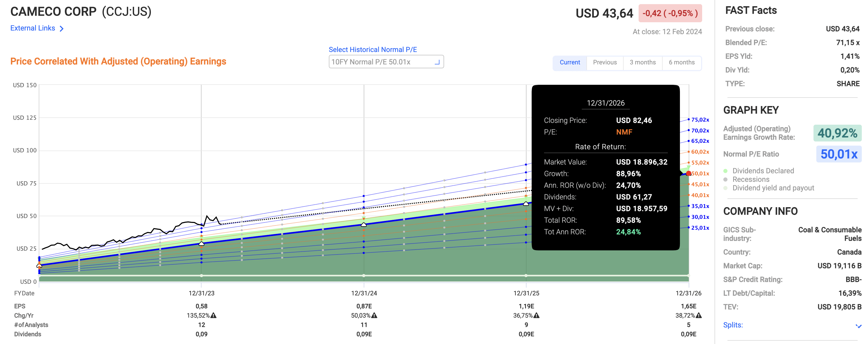
Task: Toggle the Recessions legend dot
Action: (725, 180)
